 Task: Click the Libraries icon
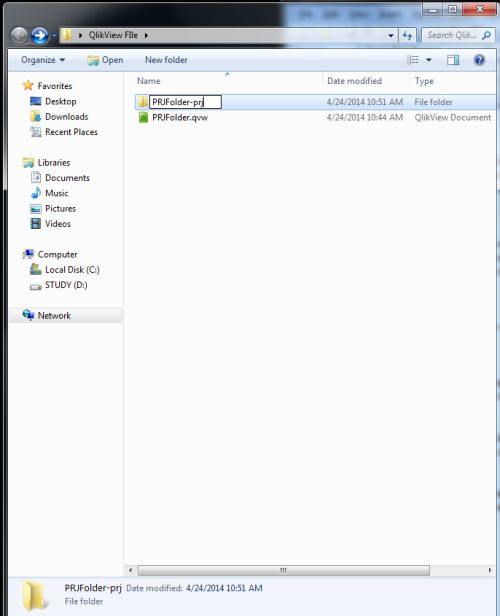tap(28, 162)
